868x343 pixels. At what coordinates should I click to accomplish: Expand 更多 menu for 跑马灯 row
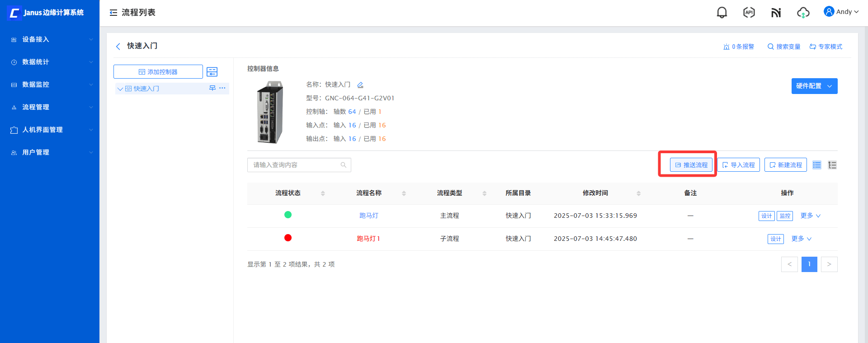point(810,216)
